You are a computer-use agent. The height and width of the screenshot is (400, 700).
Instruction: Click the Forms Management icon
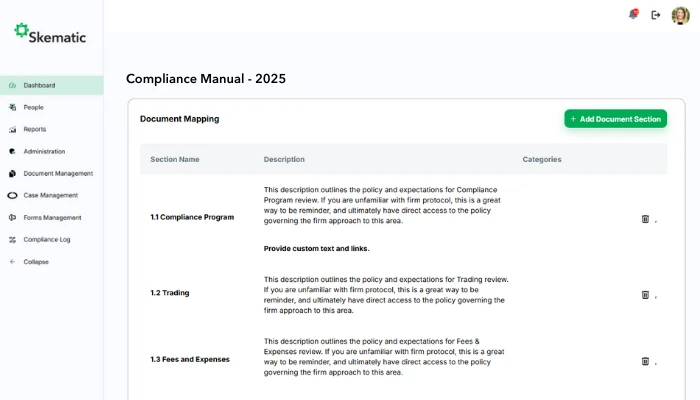(x=12, y=217)
